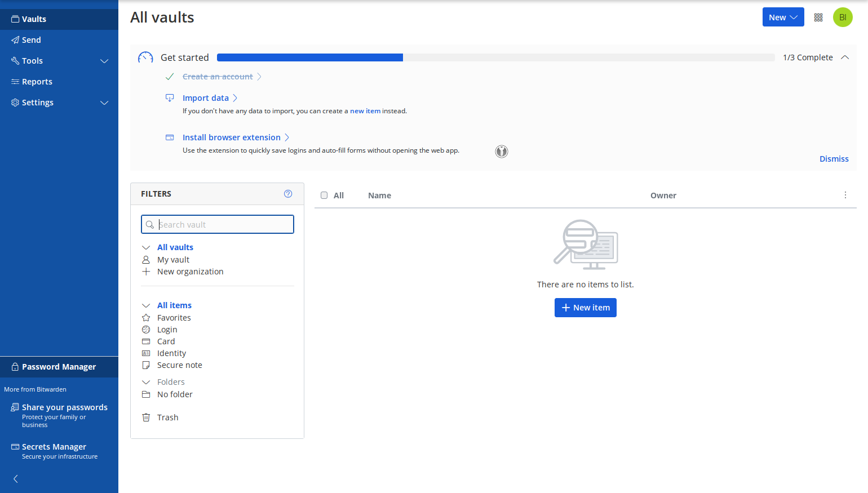
Task: Click the Import data step icon
Action: pos(170,98)
